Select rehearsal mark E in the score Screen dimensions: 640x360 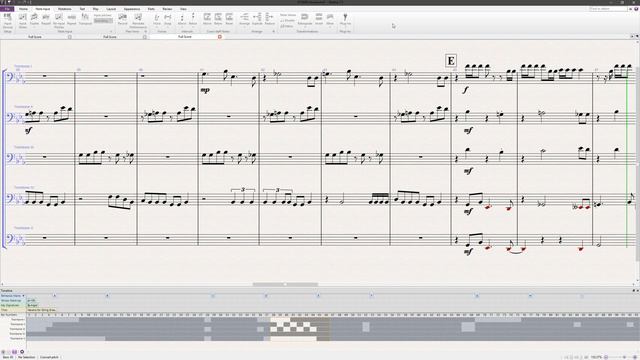point(451,61)
